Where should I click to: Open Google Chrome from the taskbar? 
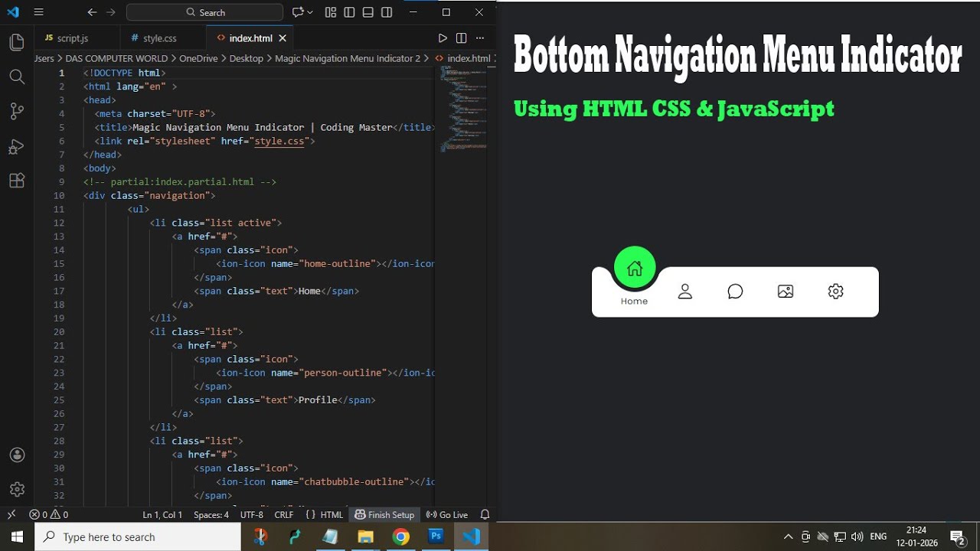tap(400, 536)
